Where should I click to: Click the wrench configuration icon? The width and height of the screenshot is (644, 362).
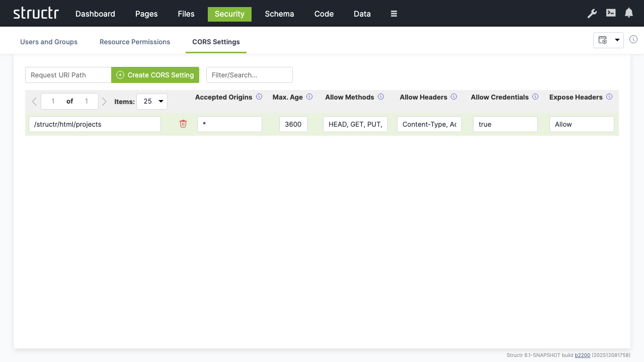[592, 14]
